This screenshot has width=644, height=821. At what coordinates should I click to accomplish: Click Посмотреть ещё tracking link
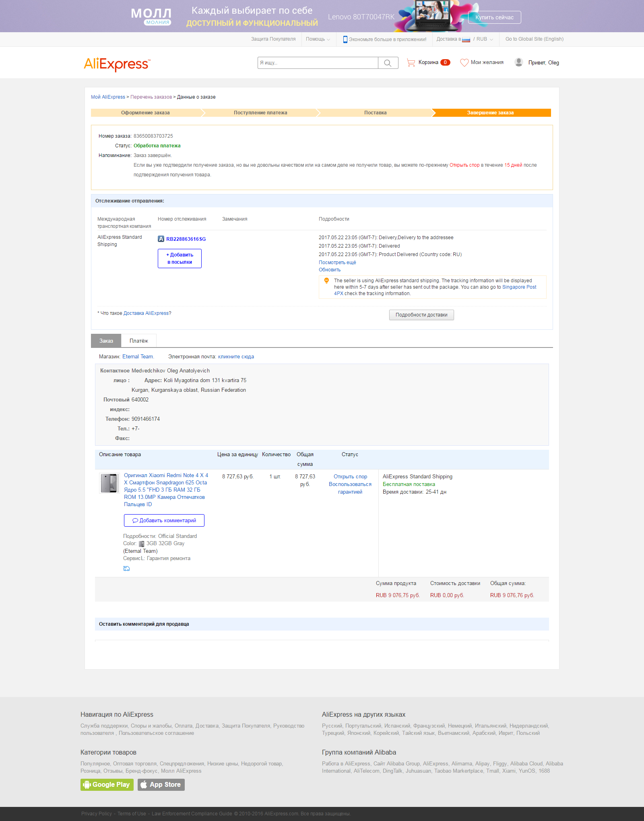(337, 263)
